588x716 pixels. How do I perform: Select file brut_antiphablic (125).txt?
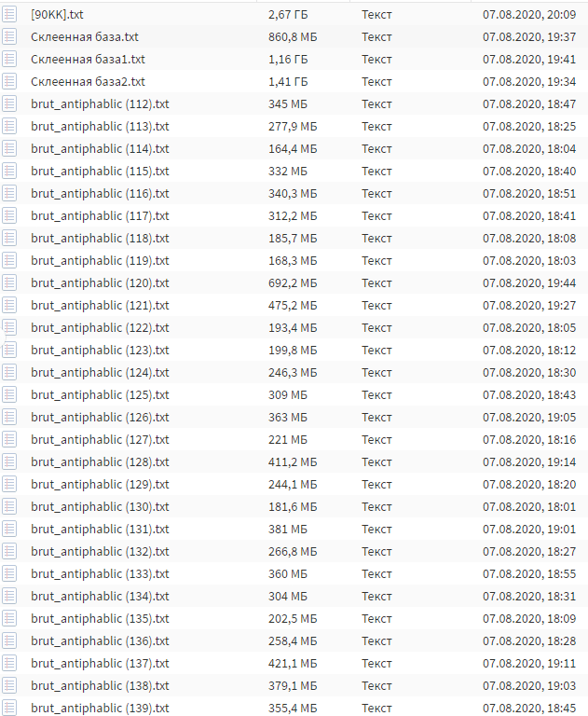pyautogui.click(x=100, y=394)
